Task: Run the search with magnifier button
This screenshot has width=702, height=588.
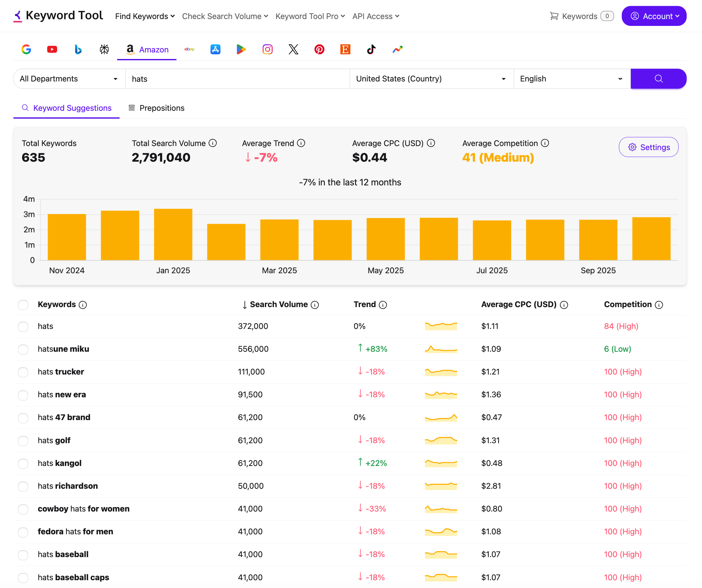Action: [659, 79]
